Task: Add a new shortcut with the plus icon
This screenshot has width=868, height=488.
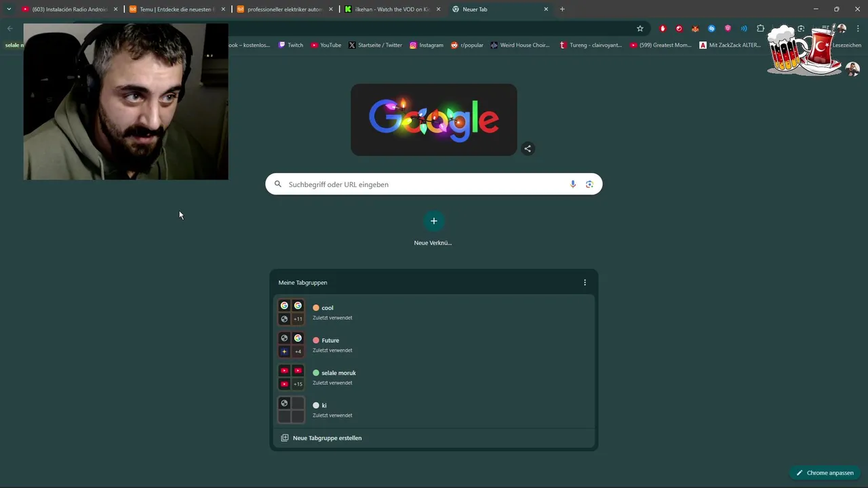Action: [434, 220]
